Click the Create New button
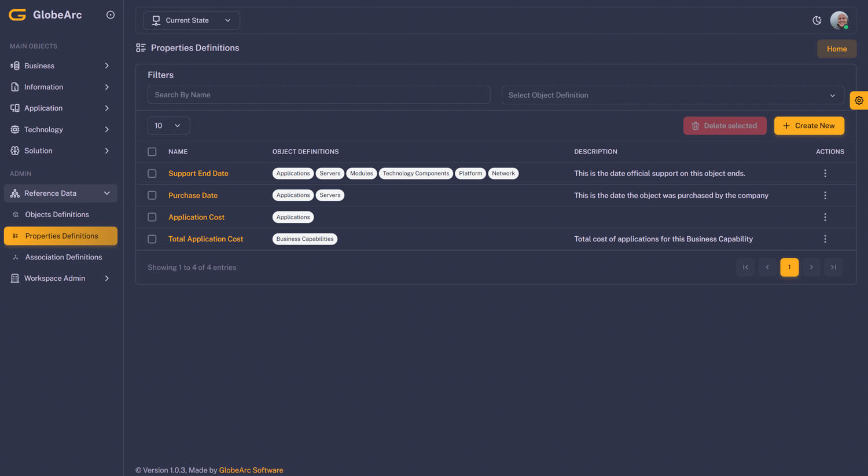The width and height of the screenshot is (868, 476). pos(808,126)
